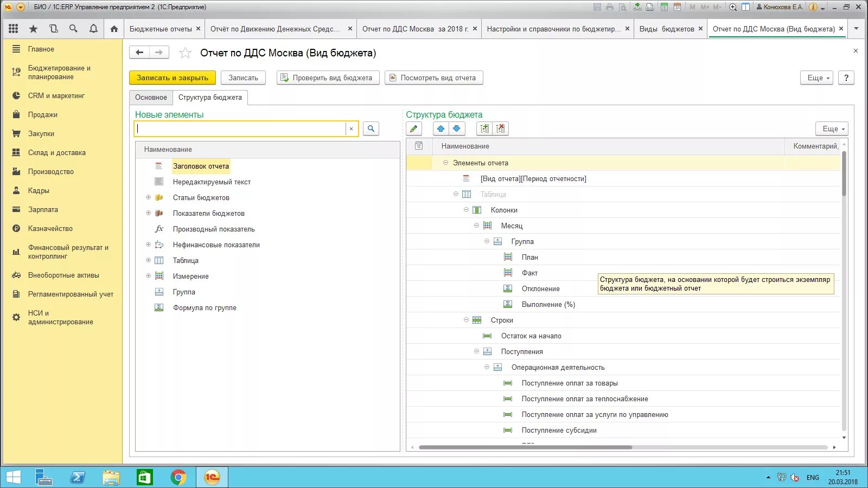
Task: Move element up with blue arrow
Action: tap(441, 129)
